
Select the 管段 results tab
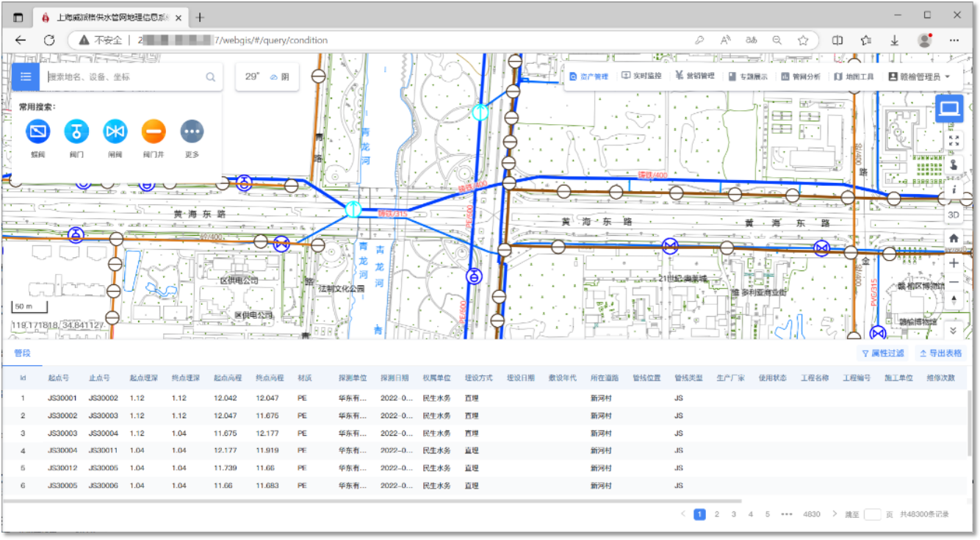click(x=22, y=353)
